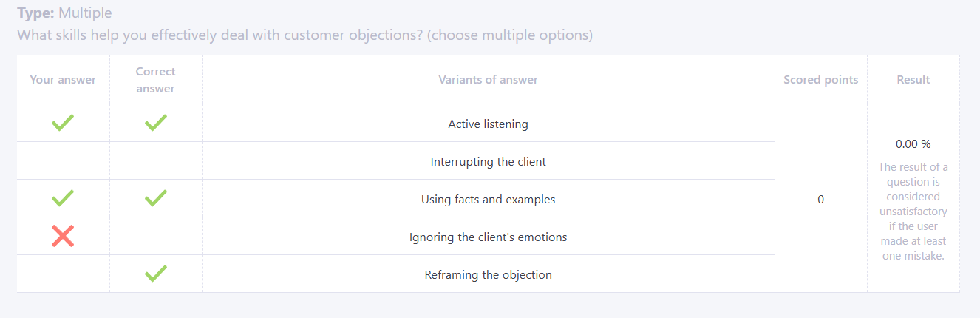The image size is (980, 318).
Task: Select the "Reframing the objection" variant text
Action: [x=488, y=275]
